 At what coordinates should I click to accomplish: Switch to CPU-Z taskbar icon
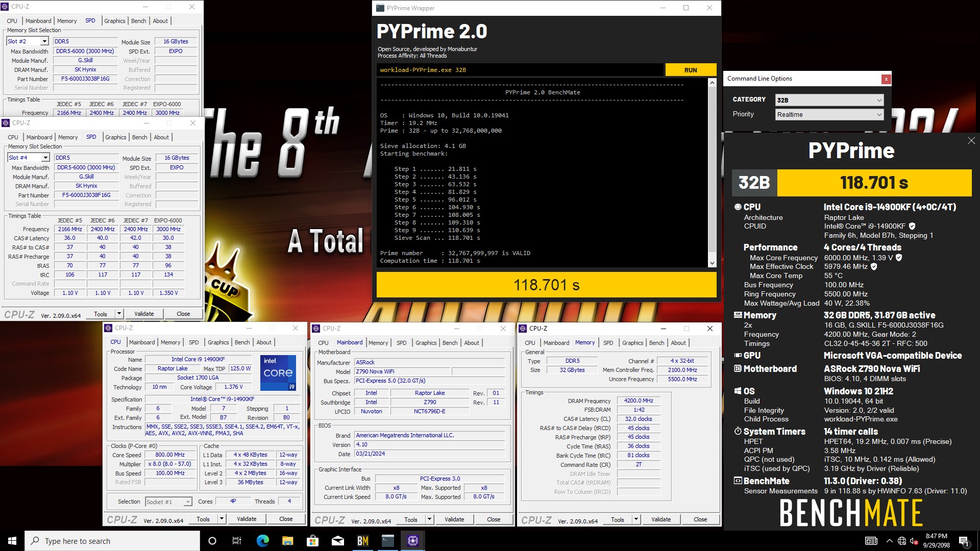tap(413, 541)
